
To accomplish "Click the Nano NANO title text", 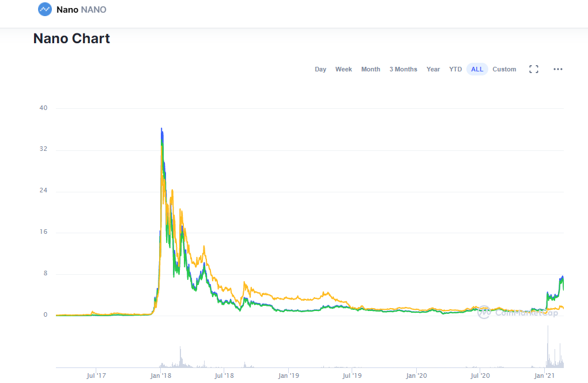I will (81, 10).
